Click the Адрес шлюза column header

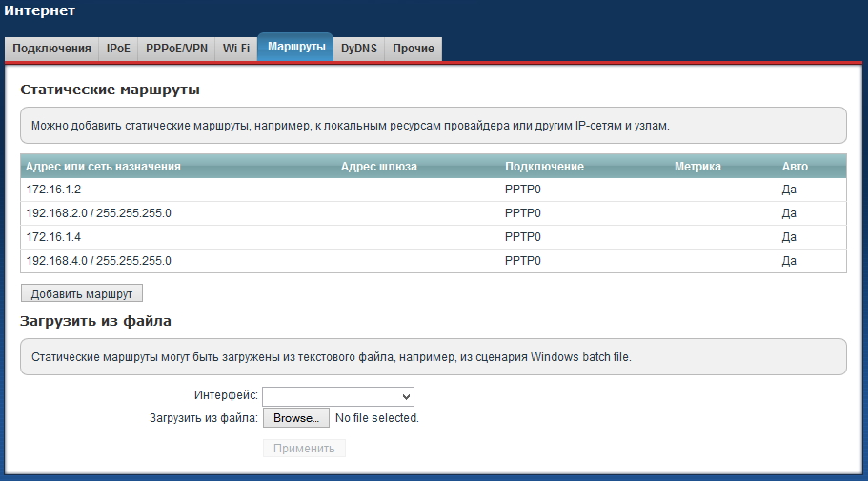tap(378, 167)
